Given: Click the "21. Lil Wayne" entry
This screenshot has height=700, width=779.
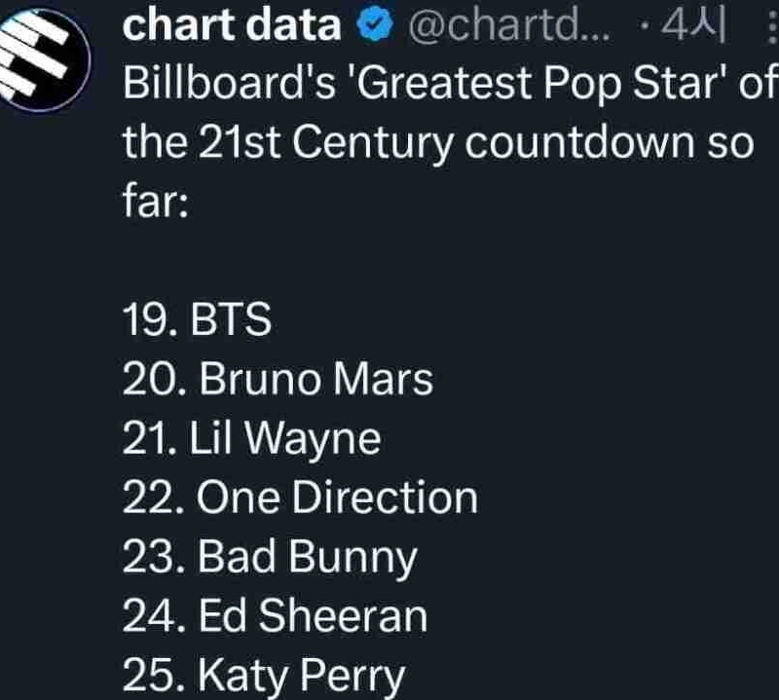Looking at the screenshot, I should coord(251,440).
